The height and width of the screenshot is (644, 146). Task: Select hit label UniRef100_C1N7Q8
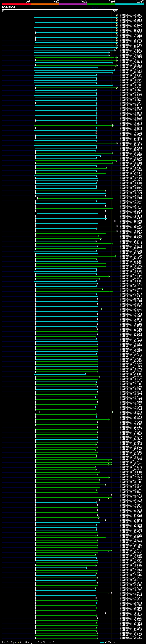pos(131,236)
